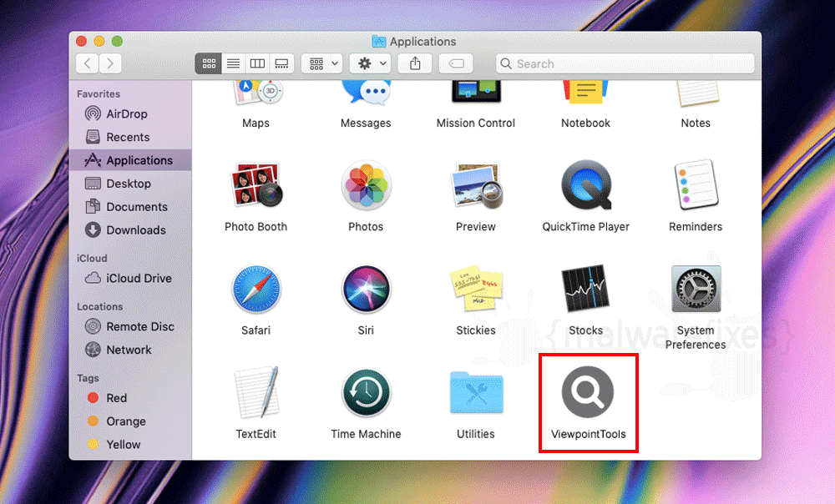Open Documents in the sidebar
Screen dimensions: 835x504
130,207
